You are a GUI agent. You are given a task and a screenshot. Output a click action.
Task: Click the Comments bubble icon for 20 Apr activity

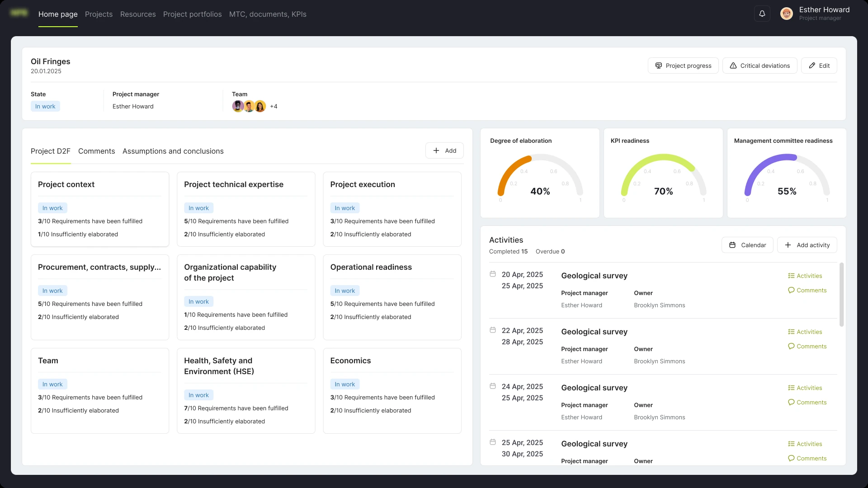click(791, 291)
